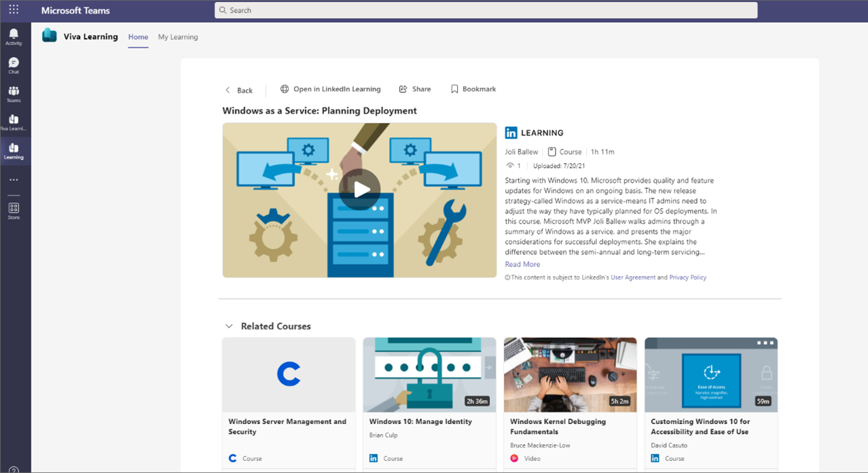Open the Customizing Windows 10 for Accessibility thumbnail
The width and height of the screenshot is (868, 473).
[711, 374]
